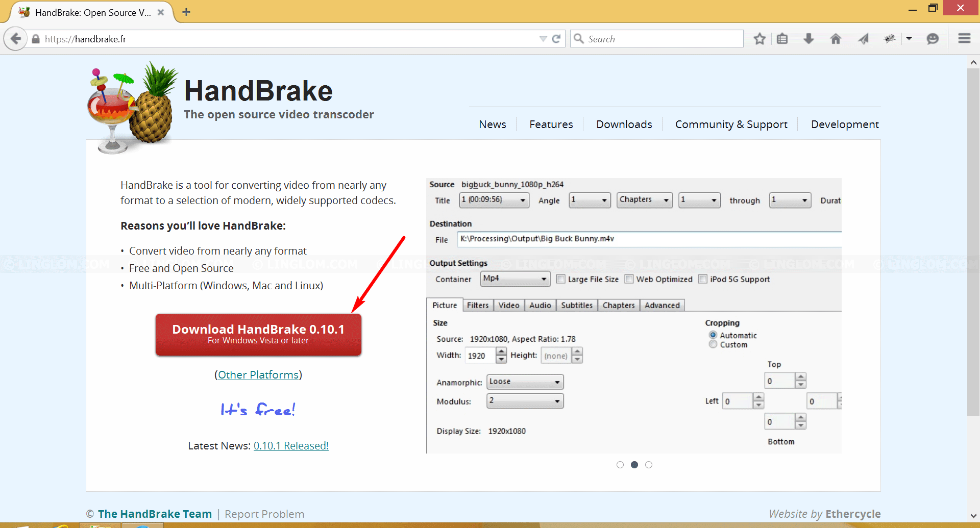
Task: Open a new tab with the plus button
Action: (x=186, y=12)
